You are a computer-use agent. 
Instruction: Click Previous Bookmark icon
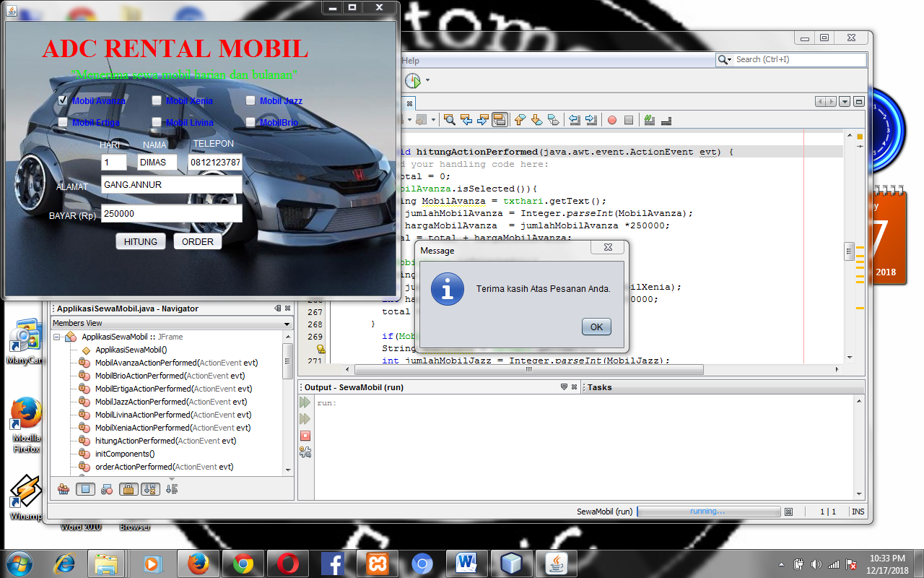[x=519, y=120]
